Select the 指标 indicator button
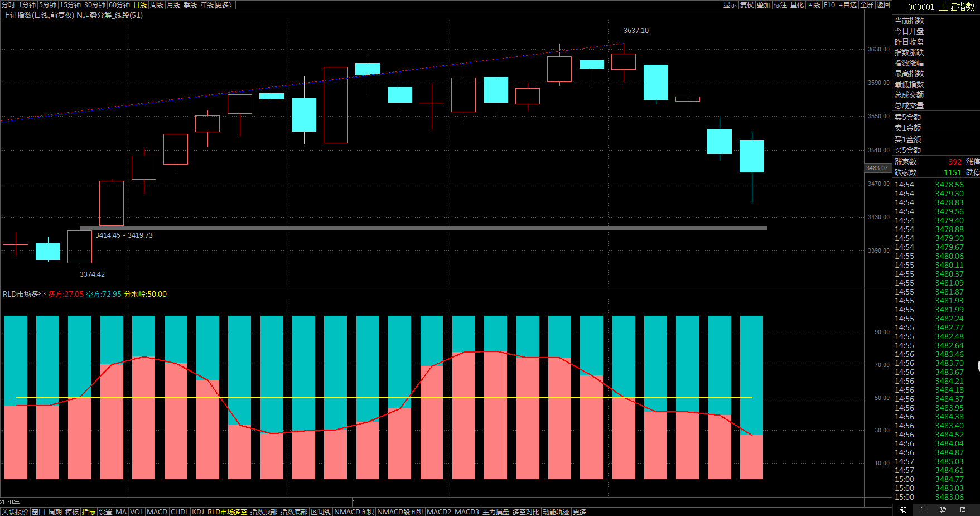Viewport: 980px width, 516px height. point(89,512)
